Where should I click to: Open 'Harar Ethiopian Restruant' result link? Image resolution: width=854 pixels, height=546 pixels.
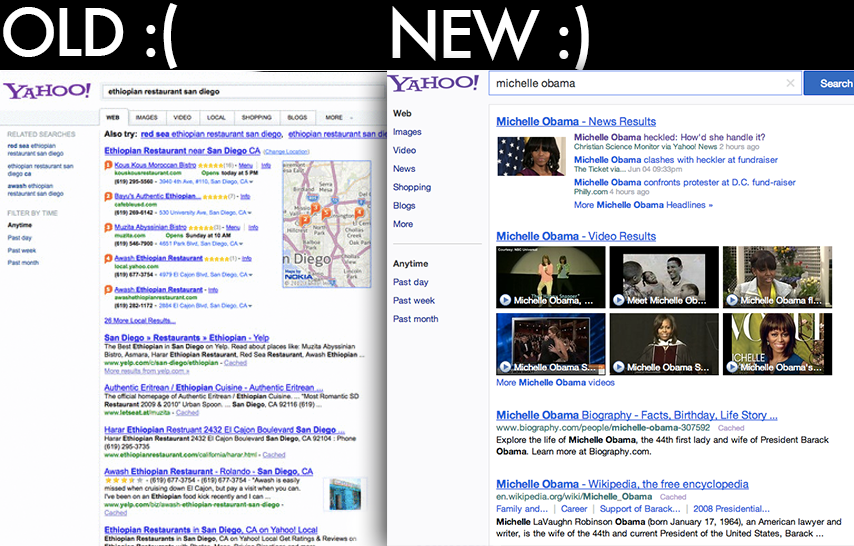(x=224, y=429)
